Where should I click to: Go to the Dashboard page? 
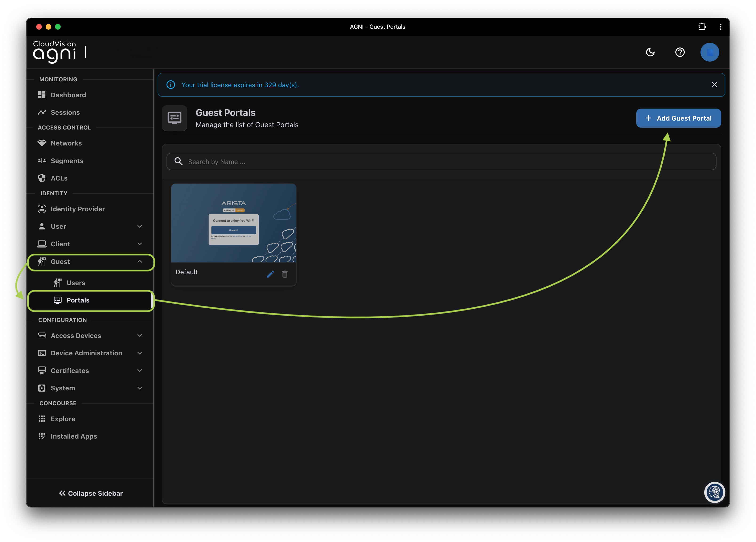coord(68,95)
